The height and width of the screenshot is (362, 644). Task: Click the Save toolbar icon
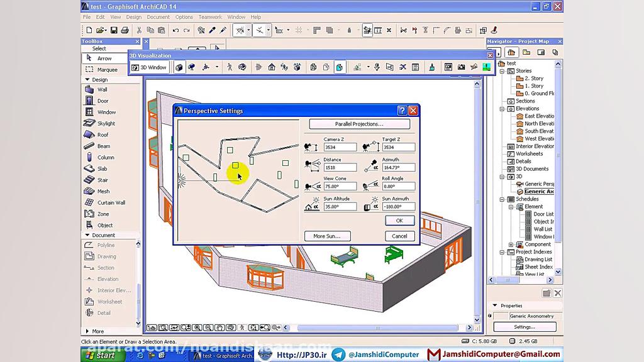(x=114, y=30)
